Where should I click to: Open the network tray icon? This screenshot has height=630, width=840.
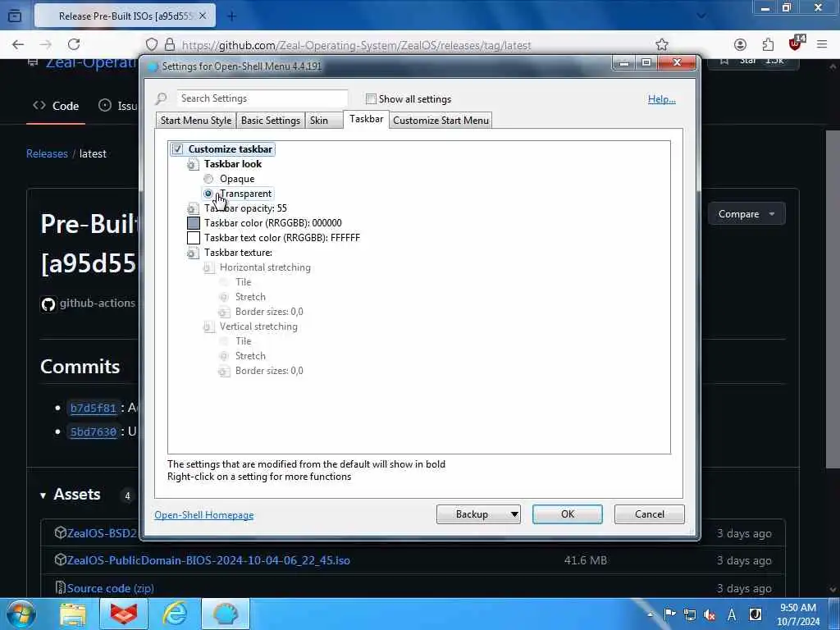tap(689, 615)
